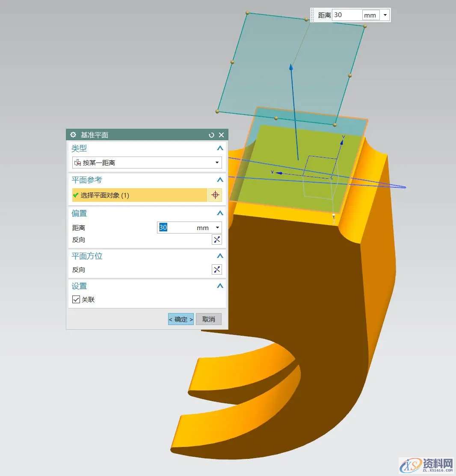The width and height of the screenshot is (456, 476).
Task: Click the crosshair icon beside 选择平面对象
Action: point(215,195)
